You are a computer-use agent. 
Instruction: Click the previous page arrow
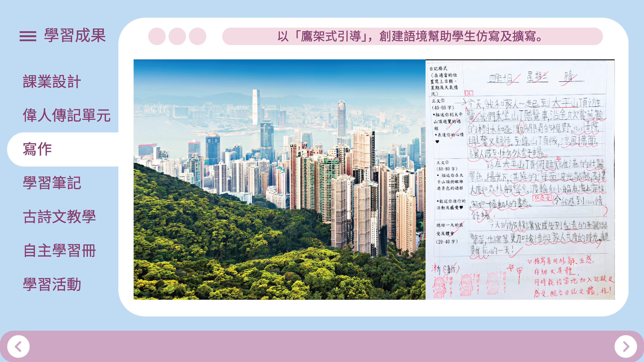[x=18, y=346]
